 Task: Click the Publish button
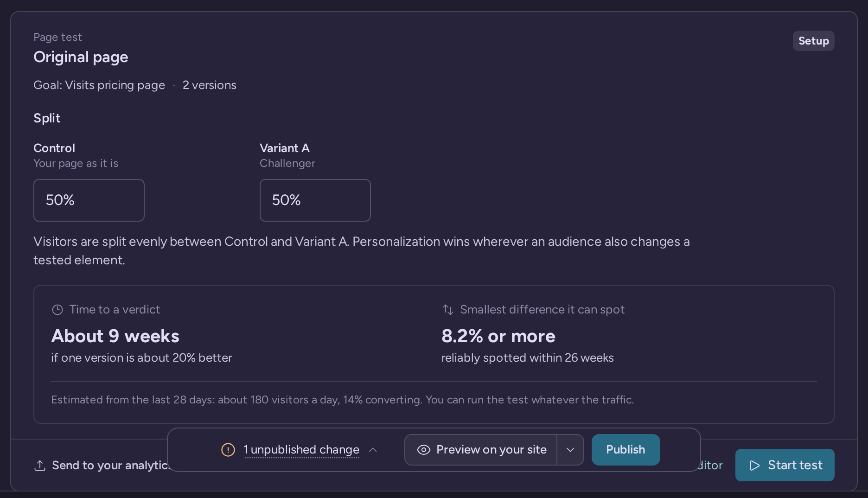coord(626,450)
